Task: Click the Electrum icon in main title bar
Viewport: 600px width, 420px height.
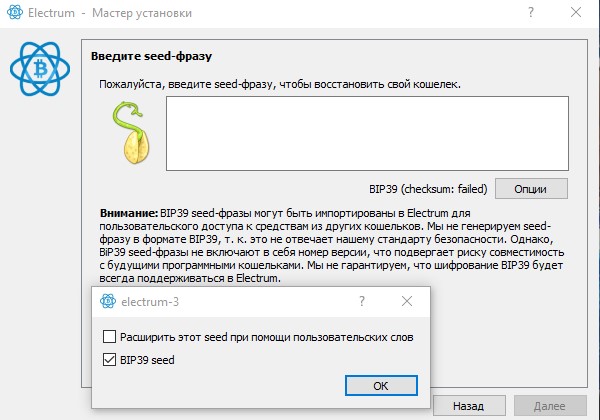Action: (x=15, y=12)
